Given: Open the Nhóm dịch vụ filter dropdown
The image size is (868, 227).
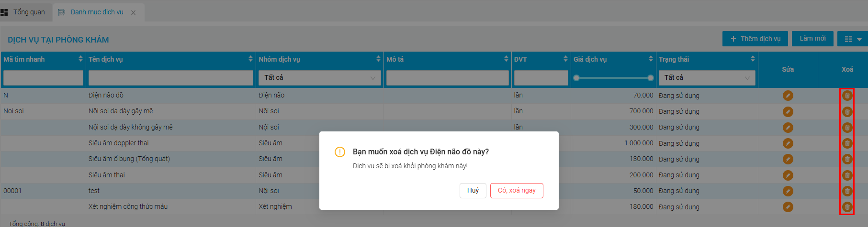Looking at the screenshot, I should coord(319,77).
